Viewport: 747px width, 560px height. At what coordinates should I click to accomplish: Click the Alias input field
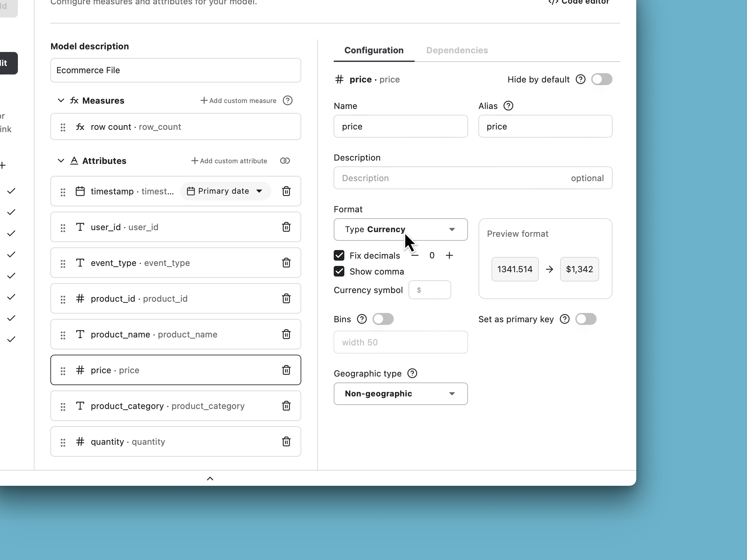[545, 126]
